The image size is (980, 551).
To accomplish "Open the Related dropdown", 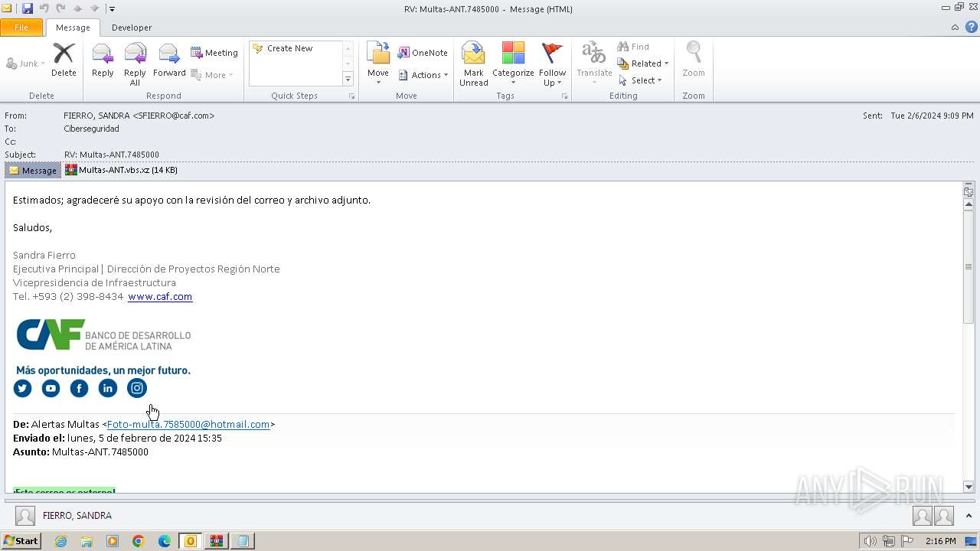I will pyautogui.click(x=643, y=64).
